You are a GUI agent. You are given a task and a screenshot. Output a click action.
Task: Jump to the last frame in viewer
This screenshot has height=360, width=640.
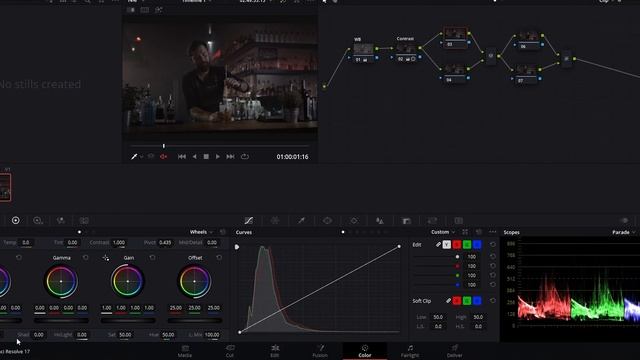[x=230, y=157]
